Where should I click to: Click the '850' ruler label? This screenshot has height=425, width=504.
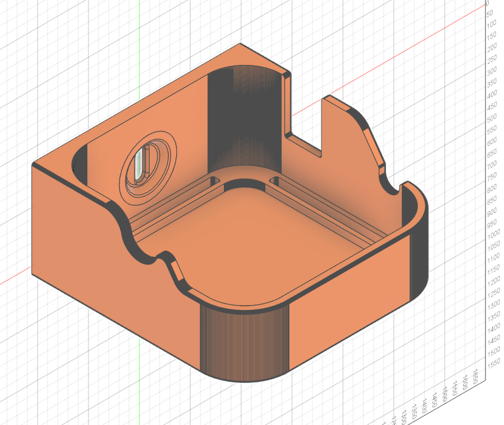(493, 201)
